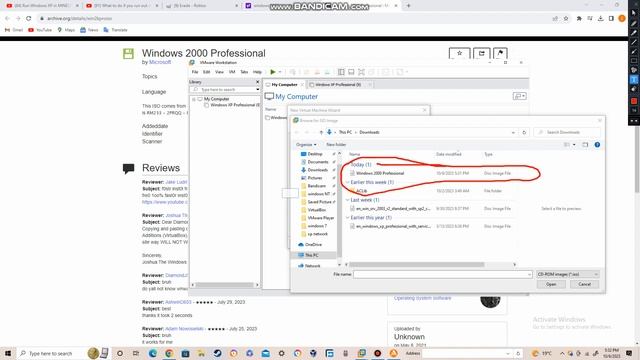
Task: Click the File name input box
Action: point(442,274)
